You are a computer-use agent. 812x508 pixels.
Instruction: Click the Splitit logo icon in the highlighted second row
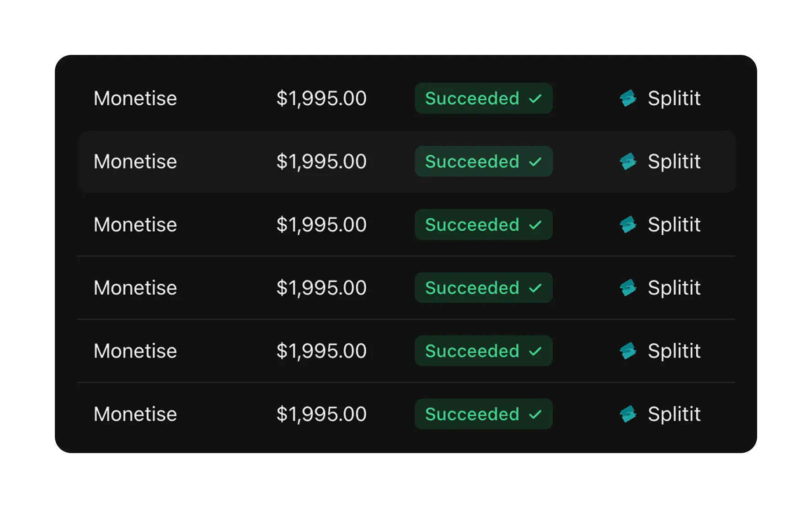tap(628, 162)
